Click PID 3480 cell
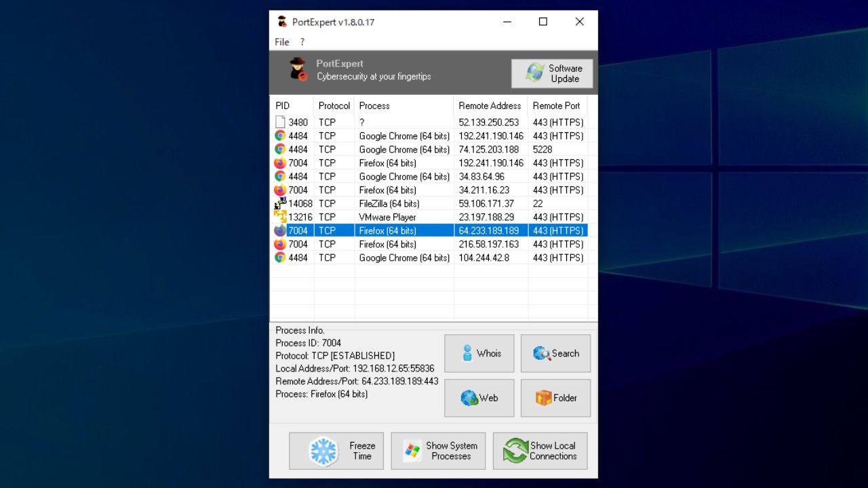This screenshot has height=488, width=868. (x=298, y=122)
